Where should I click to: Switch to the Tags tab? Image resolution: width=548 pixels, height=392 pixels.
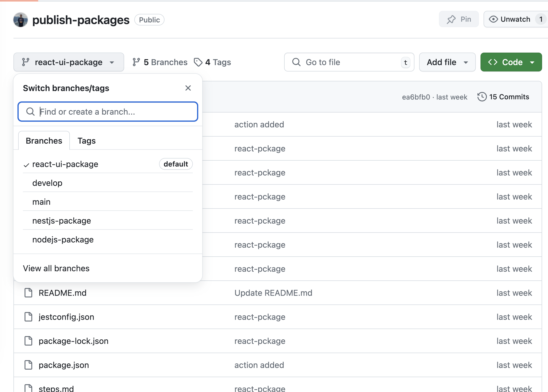click(86, 141)
